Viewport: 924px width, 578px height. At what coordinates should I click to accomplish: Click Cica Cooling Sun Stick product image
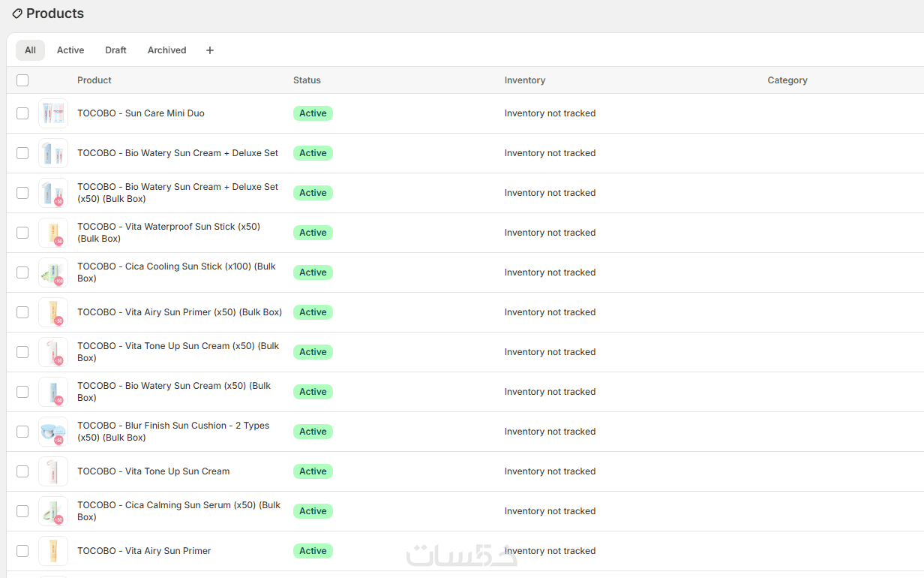[53, 272]
